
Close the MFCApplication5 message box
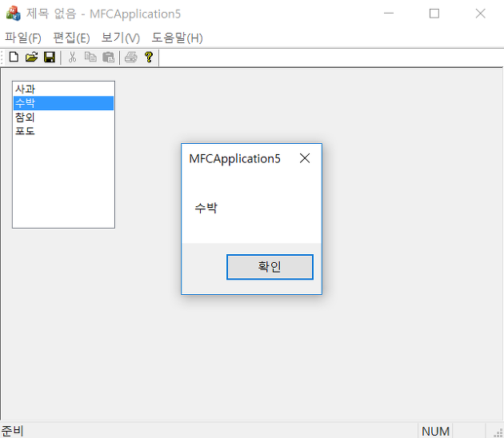305,158
